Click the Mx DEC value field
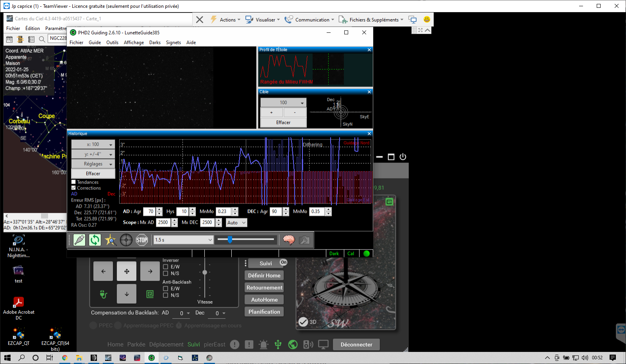The image size is (626, 364). pyautogui.click(x=207, y=223)
